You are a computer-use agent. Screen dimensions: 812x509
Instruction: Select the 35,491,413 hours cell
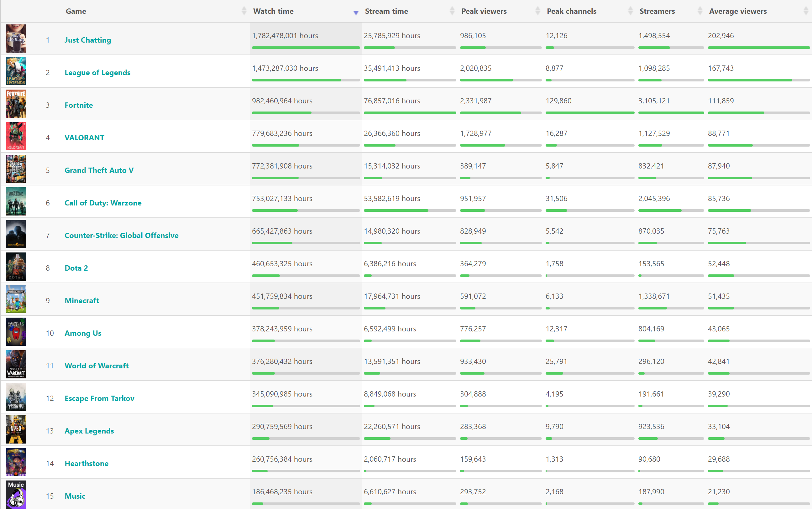(x=392, y=68)
